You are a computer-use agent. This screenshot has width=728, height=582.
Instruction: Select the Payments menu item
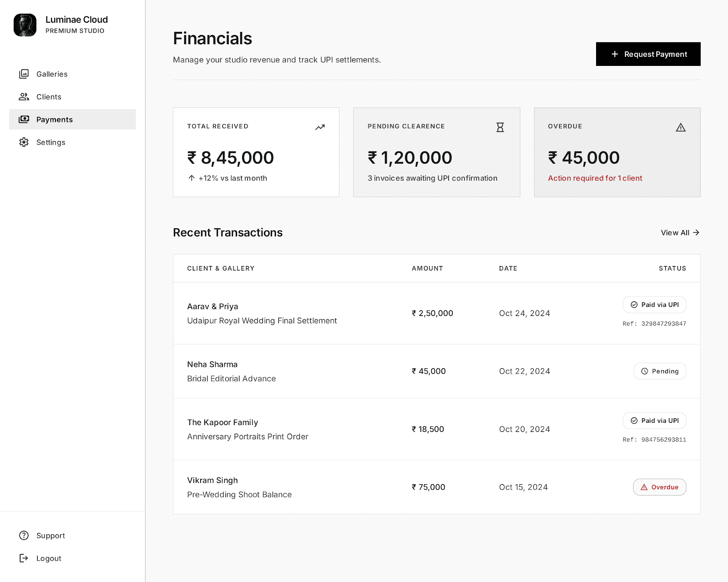coord(72,120)
